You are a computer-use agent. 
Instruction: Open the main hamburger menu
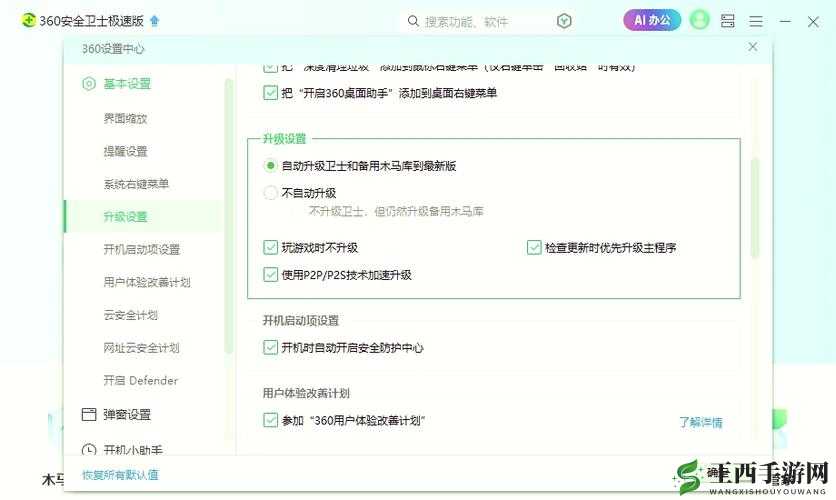click(x=756, y=21)
